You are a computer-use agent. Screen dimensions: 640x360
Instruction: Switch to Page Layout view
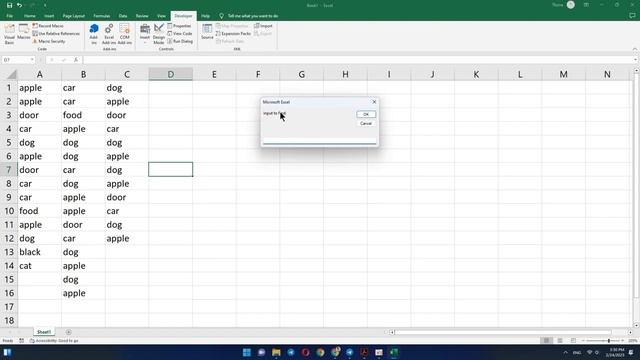pyautogui.click(x=560, y=340)
